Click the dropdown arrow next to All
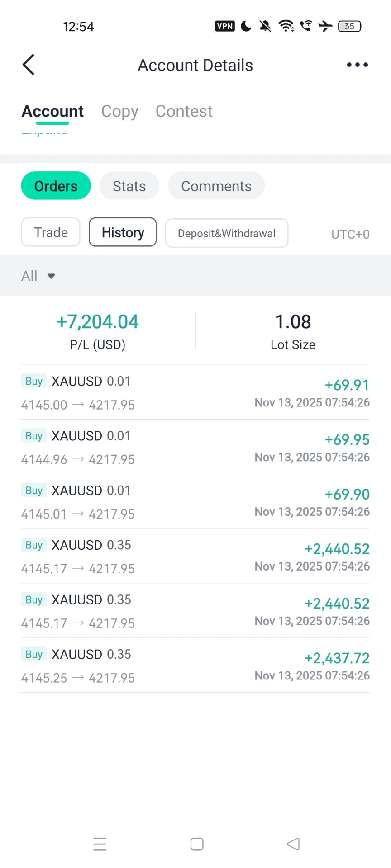Image resolution: width=391 pixels, height=868 pixels. [51, 276]
